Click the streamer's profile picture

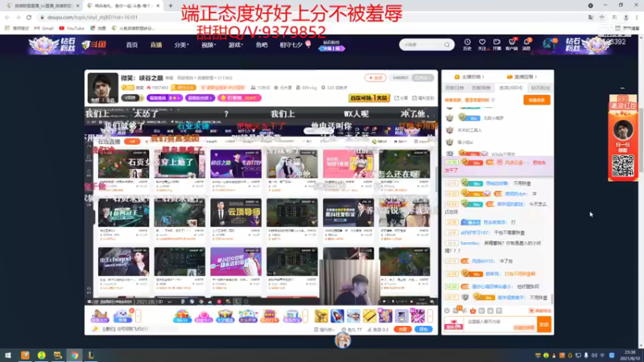click(103, 88)
